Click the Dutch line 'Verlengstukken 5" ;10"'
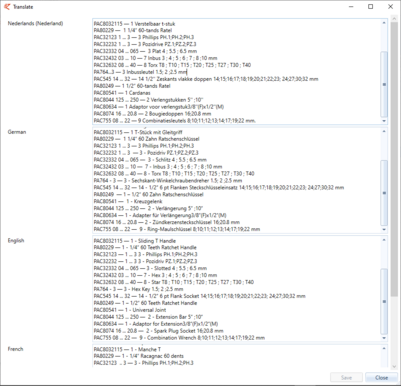Viewport: 401px width, 386px height. point(148,100)
